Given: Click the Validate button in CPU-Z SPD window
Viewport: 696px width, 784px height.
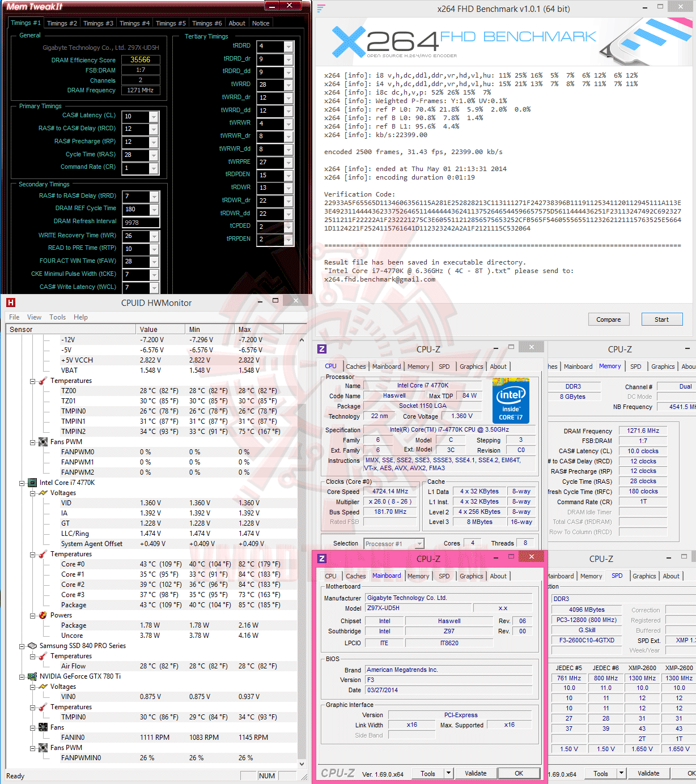Looking at the screenshot, I should tap(648, 773).
